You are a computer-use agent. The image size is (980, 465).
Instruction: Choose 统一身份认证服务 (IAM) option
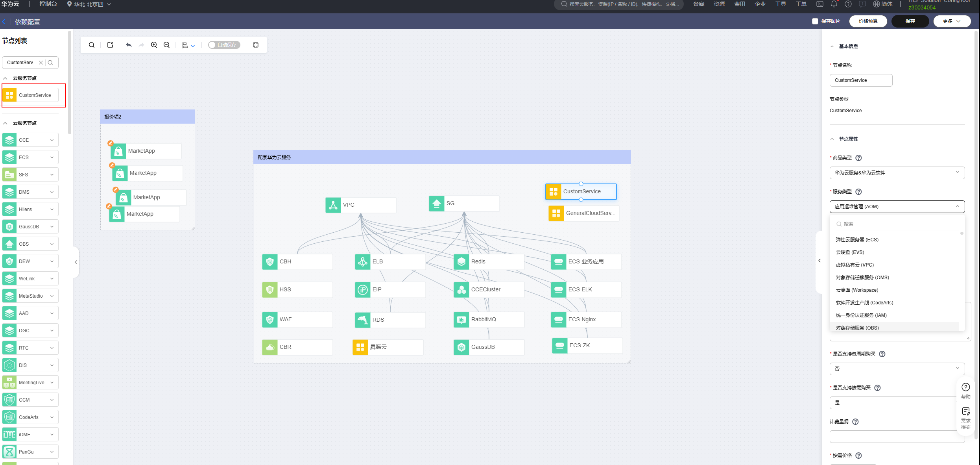(861, 315)
